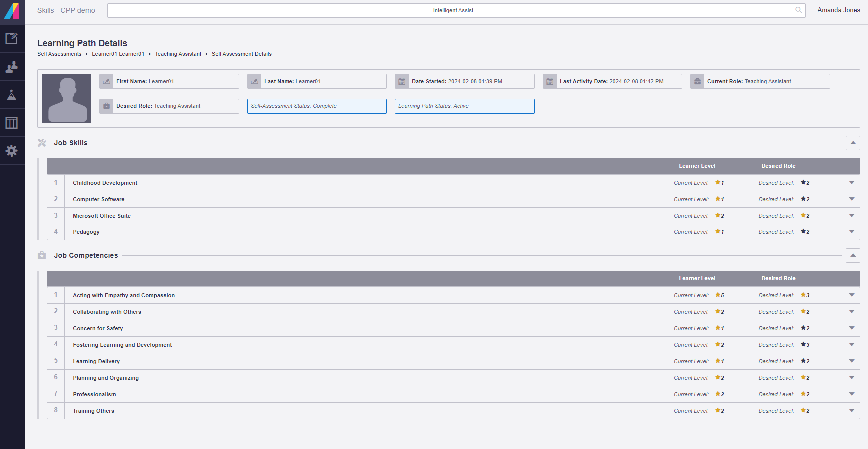Expand Fostering Learning and Development row

tap(852, 345)
